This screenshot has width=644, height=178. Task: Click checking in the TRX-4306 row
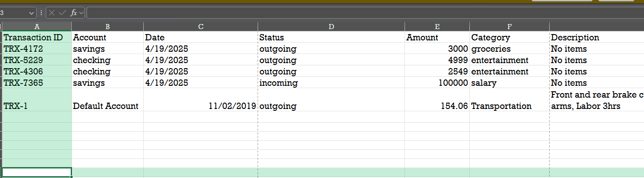[x=107, y=71]
